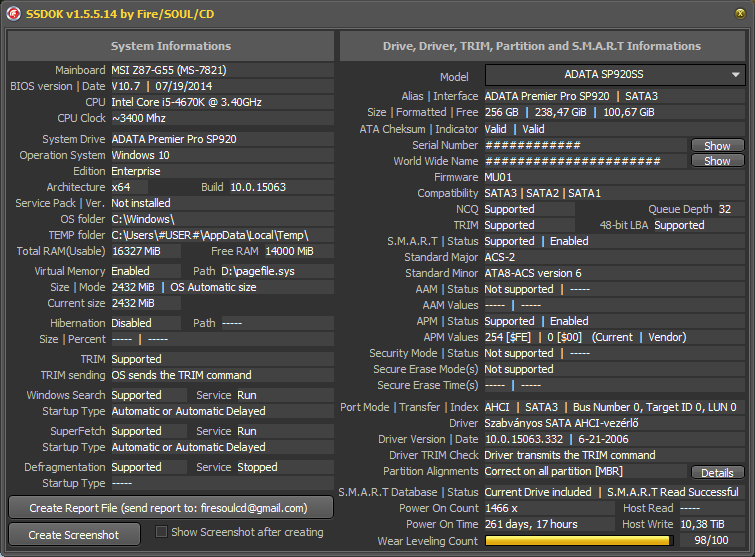This screenshot has width=755, height=557.
Task: Click Correct on all partition [MBR] text
Action: tap(554, 471)
